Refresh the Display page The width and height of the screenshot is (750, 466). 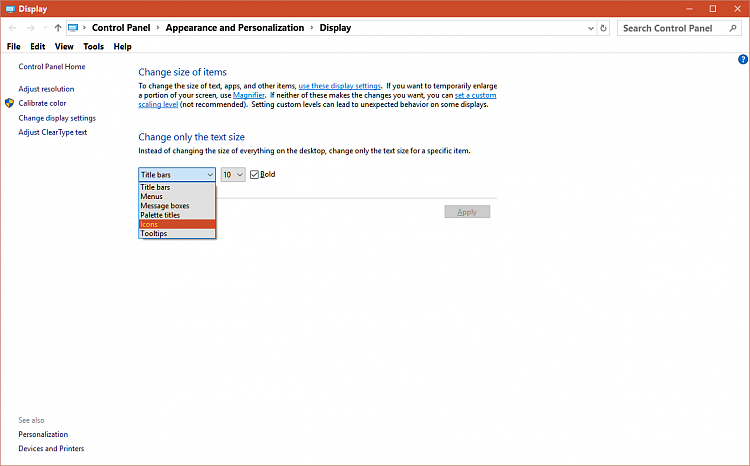[604, 28]
